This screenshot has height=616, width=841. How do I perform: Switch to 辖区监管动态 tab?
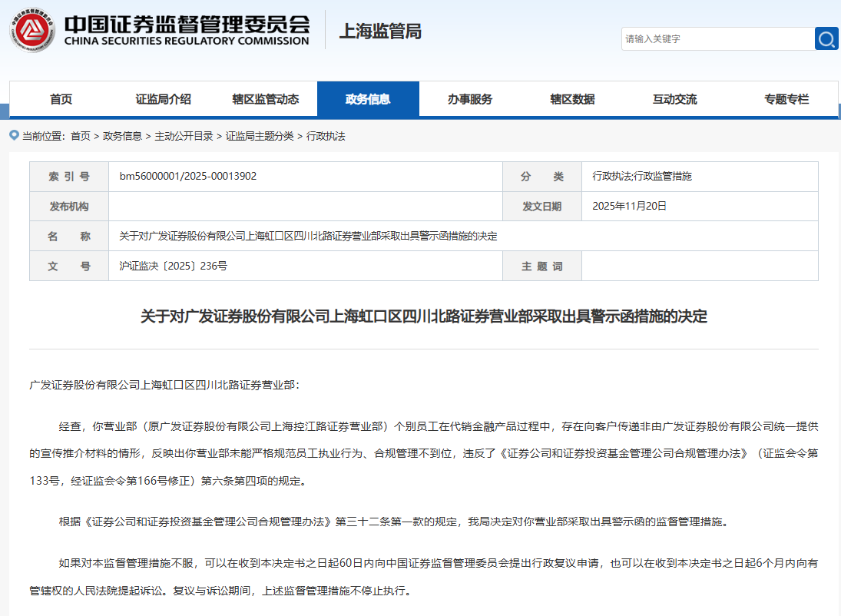pos(266,99)
